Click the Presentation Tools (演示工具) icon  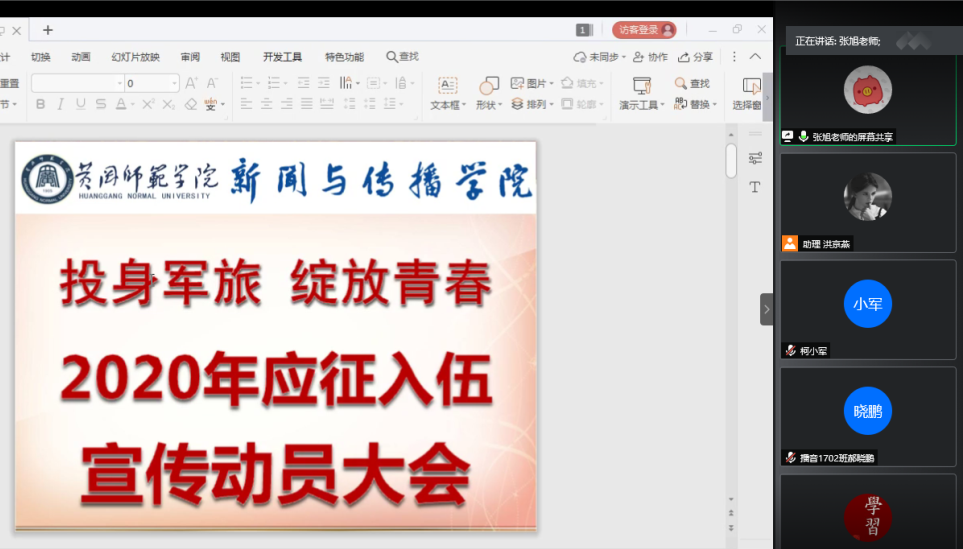(641, 93)
